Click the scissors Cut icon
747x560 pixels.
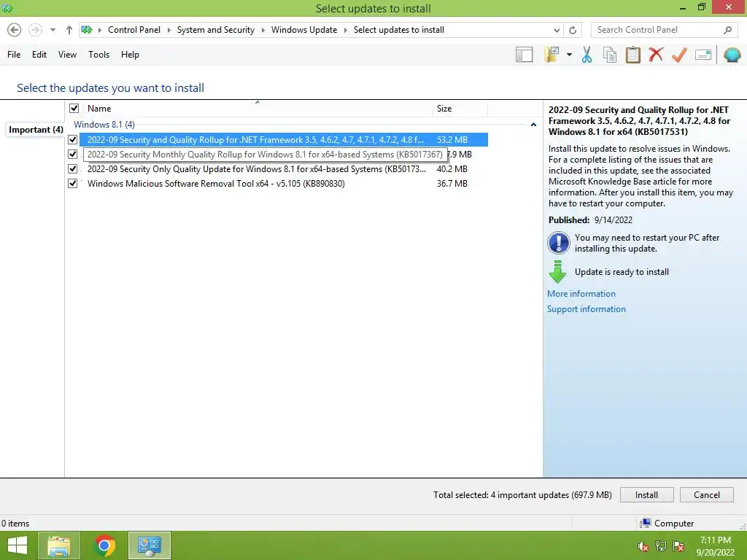click(x=587, y=55)
